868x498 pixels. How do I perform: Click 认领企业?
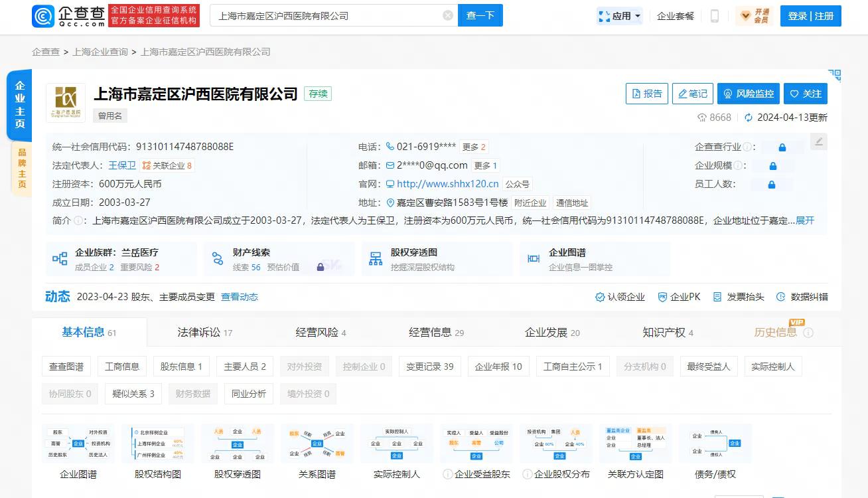(620, 297)
